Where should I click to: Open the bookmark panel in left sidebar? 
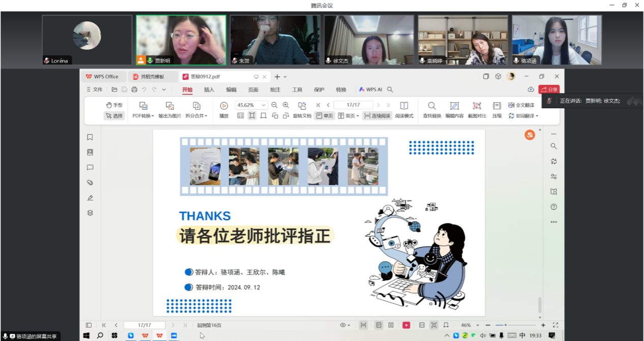click(x=90, y=137)
